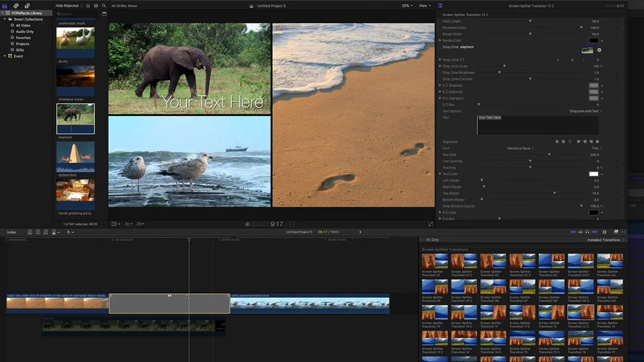644x362 pixels.
Task: Center-align text alignment icon
Action: (563, 142)
